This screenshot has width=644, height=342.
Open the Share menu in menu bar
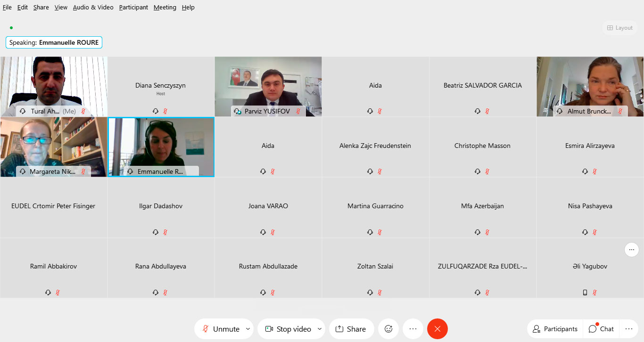[41, 8]
